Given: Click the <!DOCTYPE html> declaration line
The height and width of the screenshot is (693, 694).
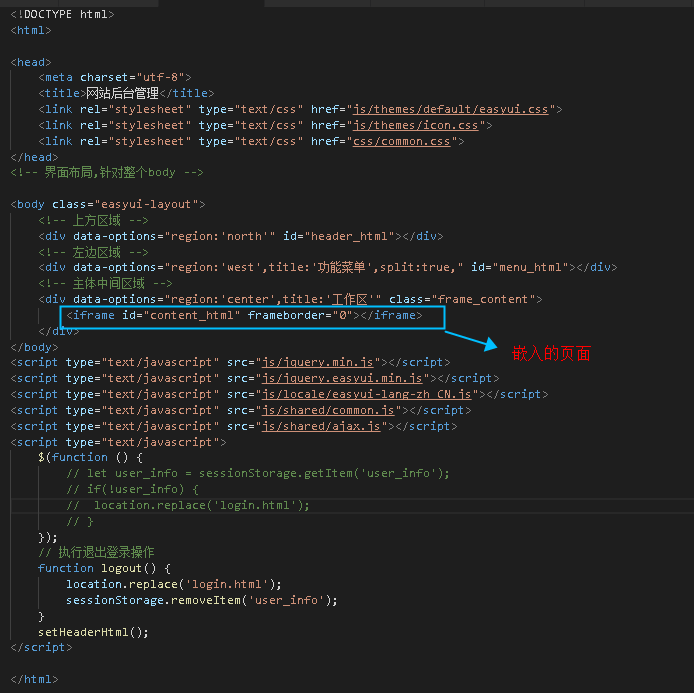Looking at the screenshot, I should 62,14.
